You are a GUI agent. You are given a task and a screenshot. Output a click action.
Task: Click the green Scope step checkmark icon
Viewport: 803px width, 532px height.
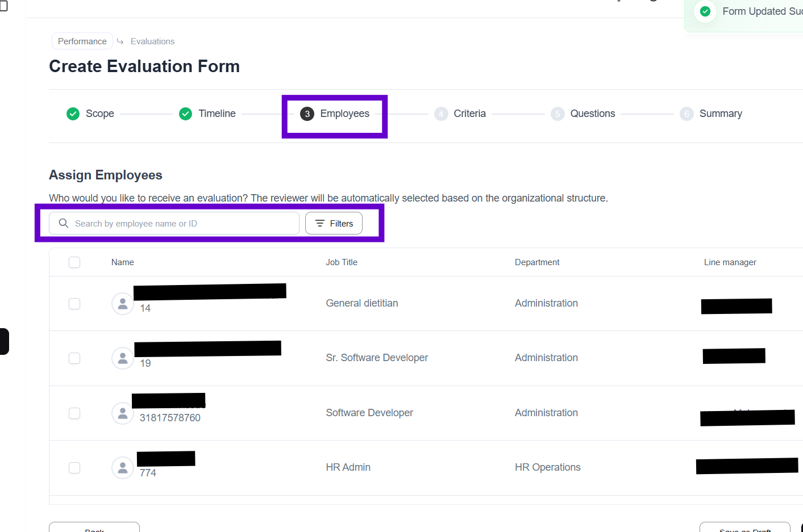(x=73, y=114)
